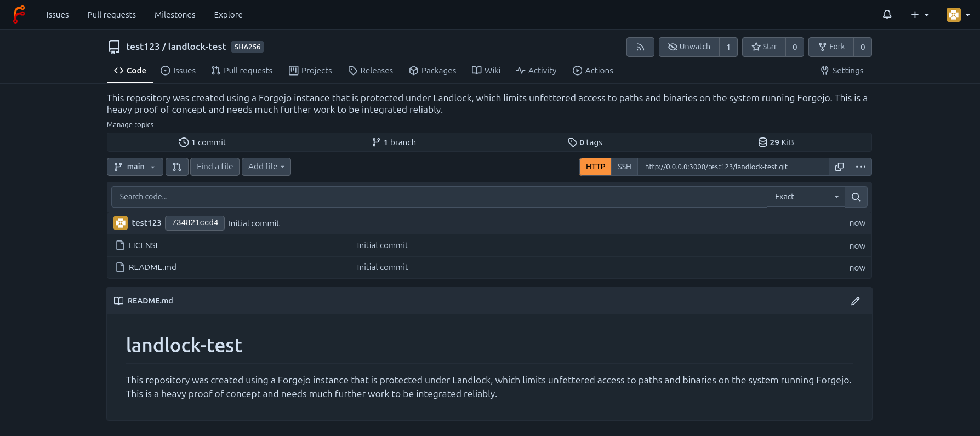Open user avatar profile menu
Viewport: 980px width, 436px height.
tap(958, 15)
